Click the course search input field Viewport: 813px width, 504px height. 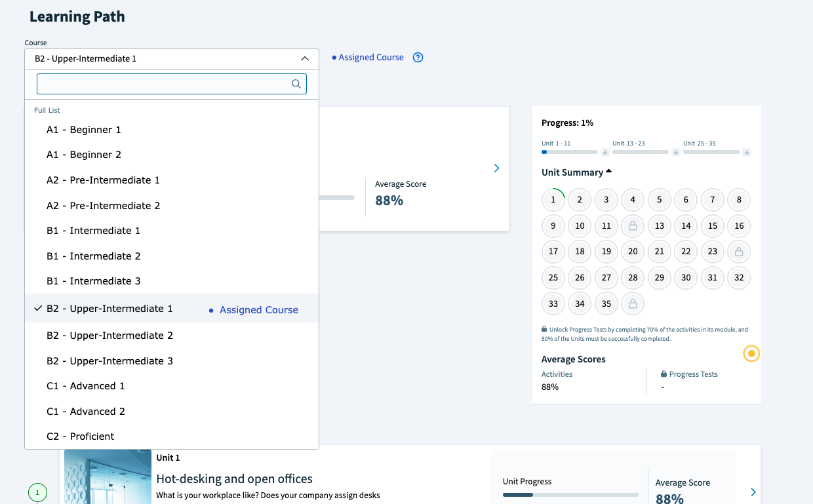point(172,84)
